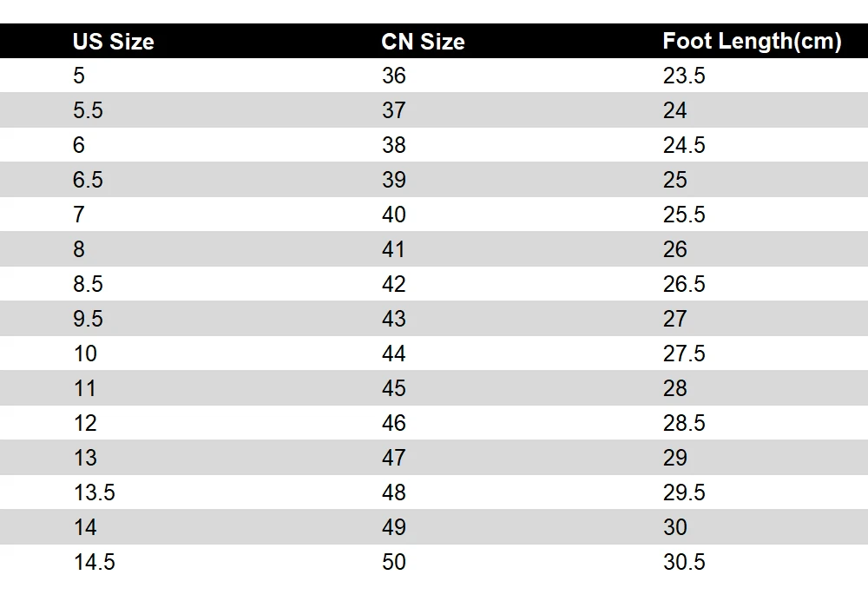Select CN size 46 in the table

point(394,423)
